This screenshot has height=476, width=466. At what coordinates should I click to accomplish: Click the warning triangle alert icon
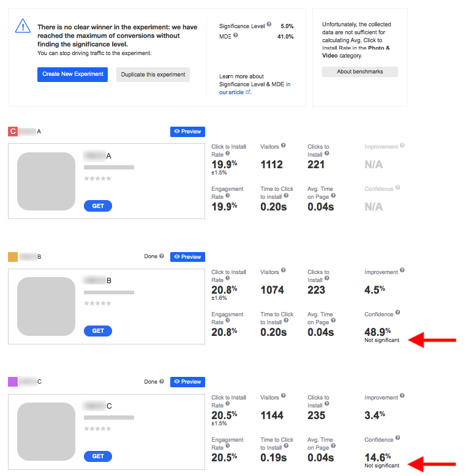[23, 26]
